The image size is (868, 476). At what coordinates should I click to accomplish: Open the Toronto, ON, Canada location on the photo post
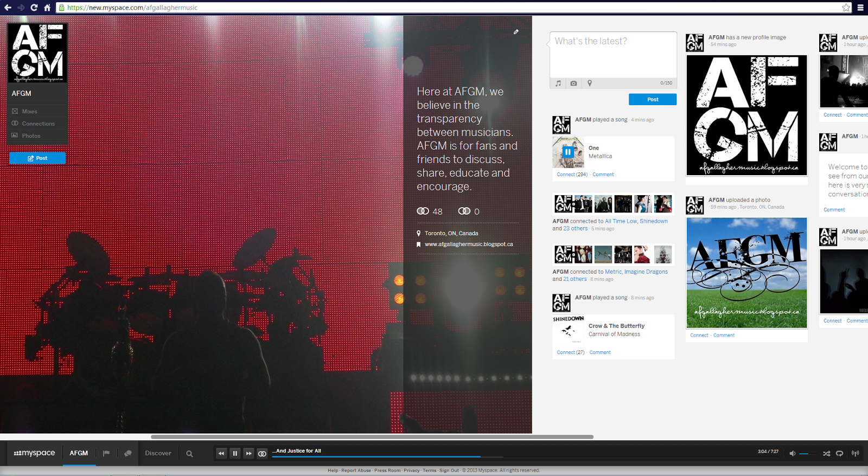[x=762, y=207]
